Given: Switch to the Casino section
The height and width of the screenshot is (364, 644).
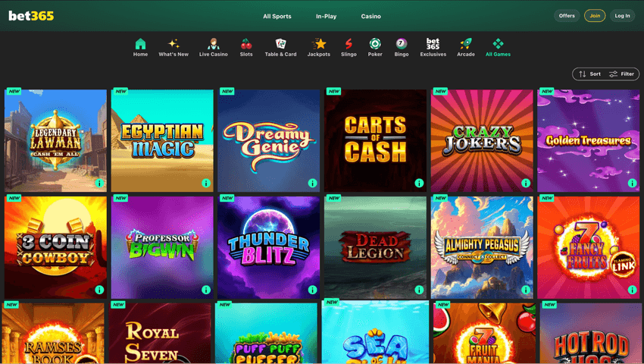Looking at the screenshot, I should (x=371, y=16).
